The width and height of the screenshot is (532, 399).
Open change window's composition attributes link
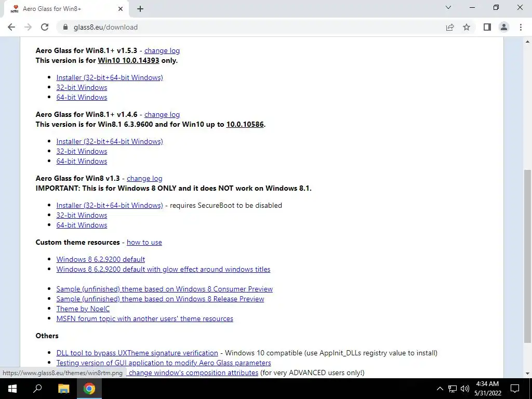[x=193, y=373]
